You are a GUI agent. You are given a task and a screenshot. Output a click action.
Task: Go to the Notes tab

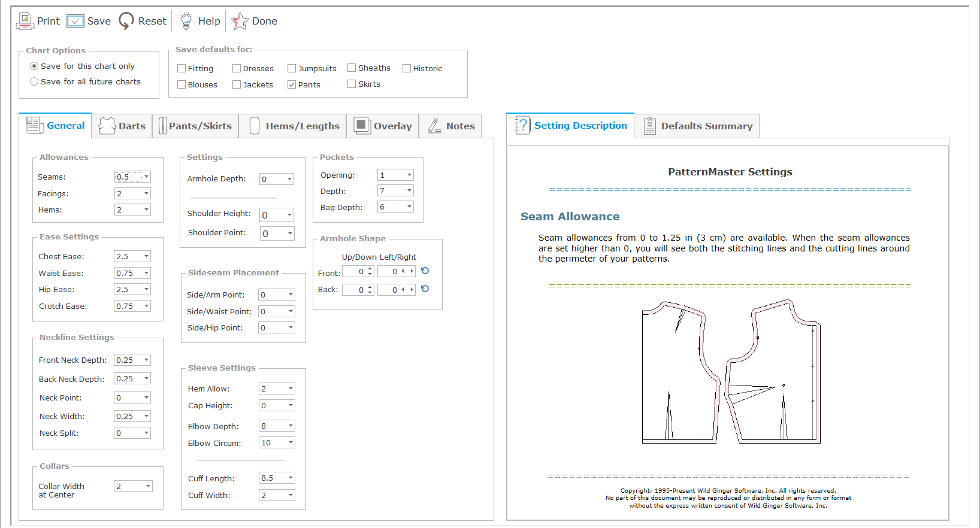click(450, 126)
